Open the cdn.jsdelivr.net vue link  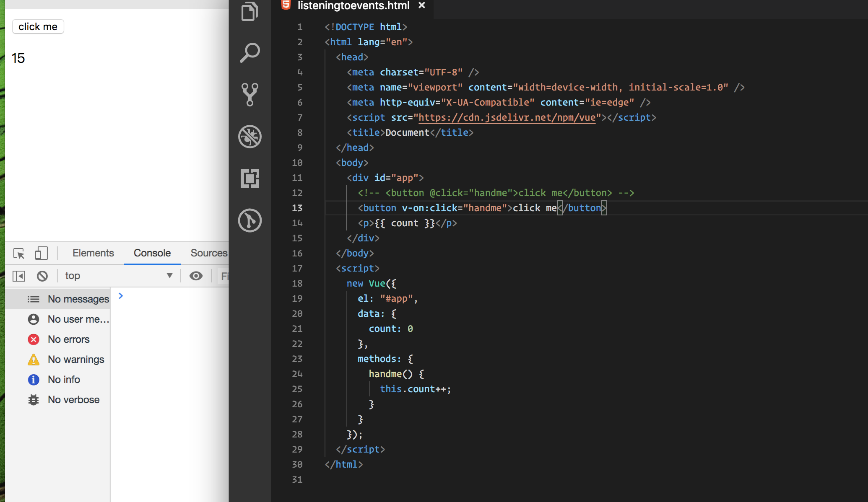tap(507, 118)
